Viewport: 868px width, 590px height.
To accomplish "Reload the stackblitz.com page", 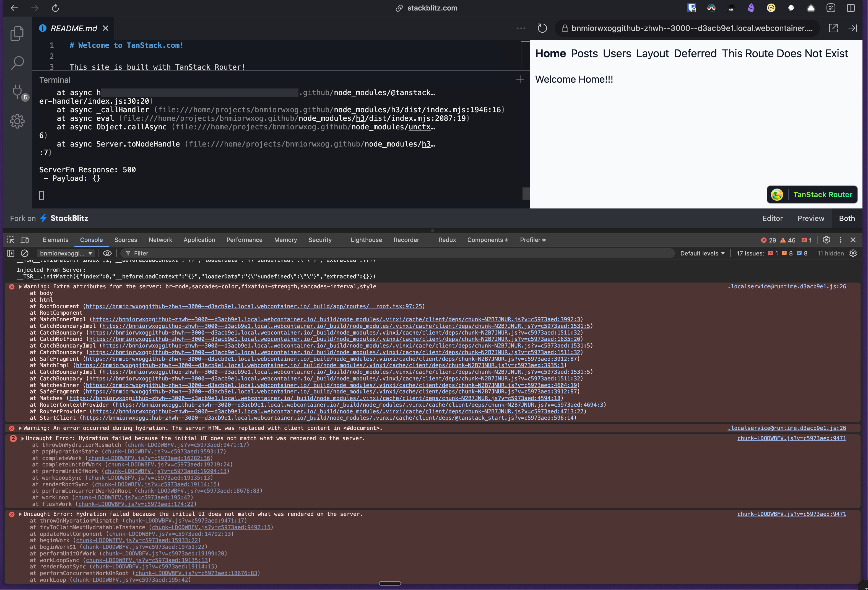I will point(55,8).
